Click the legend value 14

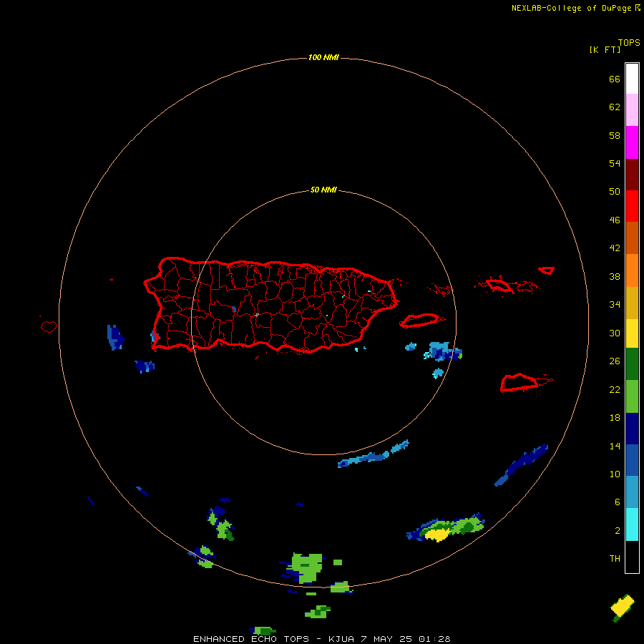(x=615, y=446)
